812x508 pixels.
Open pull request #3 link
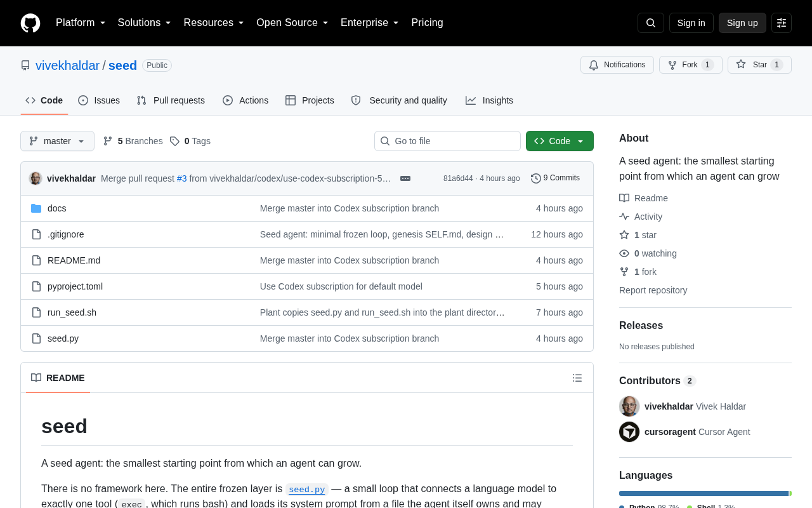(x=182, y=178)
